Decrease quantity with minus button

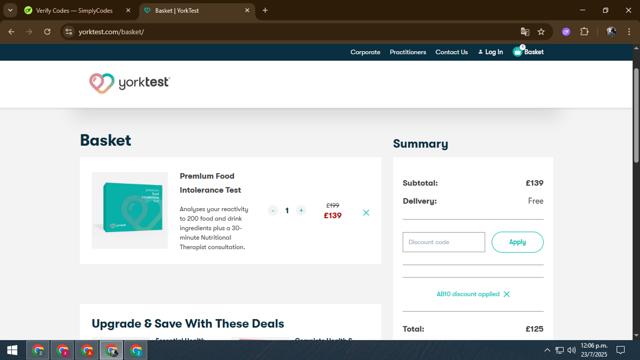(273, 211)
